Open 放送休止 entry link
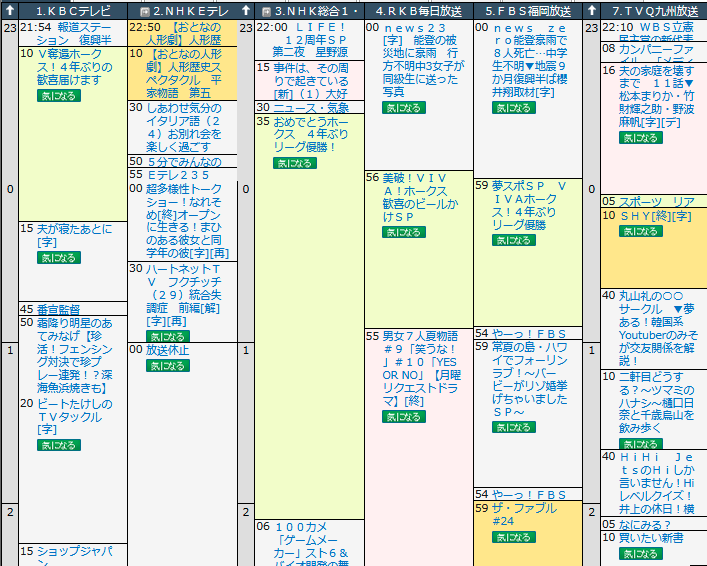 pos(167,350)
